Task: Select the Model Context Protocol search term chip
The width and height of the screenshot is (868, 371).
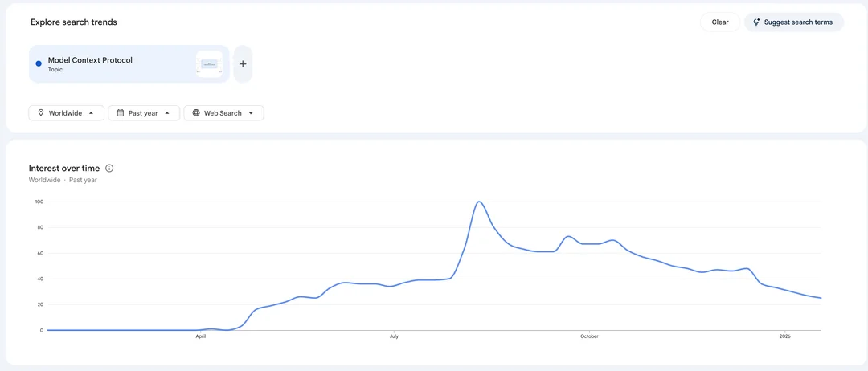Action: [129, 64]
